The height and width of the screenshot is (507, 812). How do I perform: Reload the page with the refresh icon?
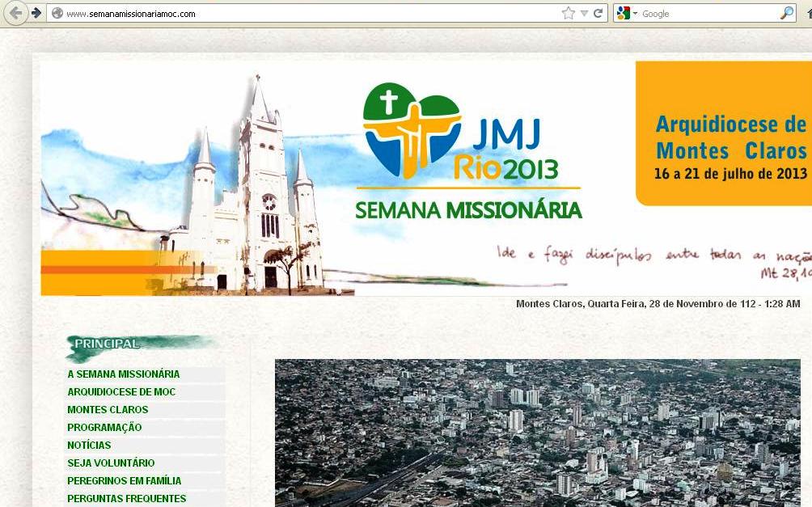598,14
